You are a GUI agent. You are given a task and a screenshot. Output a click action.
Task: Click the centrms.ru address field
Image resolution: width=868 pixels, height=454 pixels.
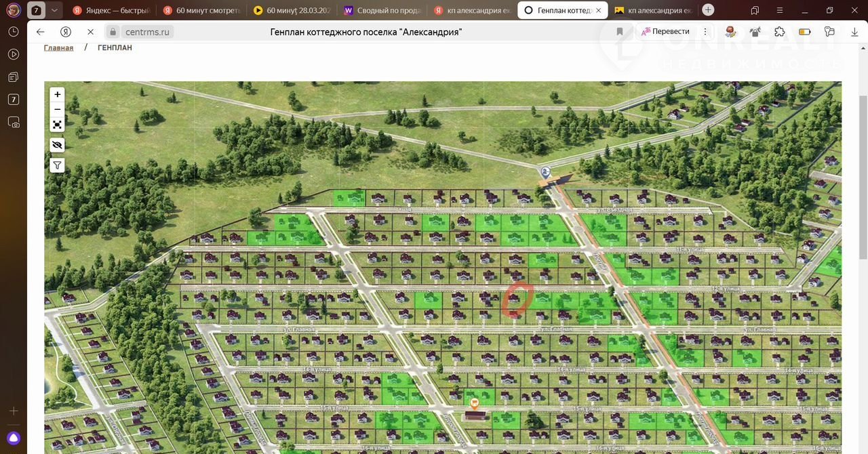(148, 32)
